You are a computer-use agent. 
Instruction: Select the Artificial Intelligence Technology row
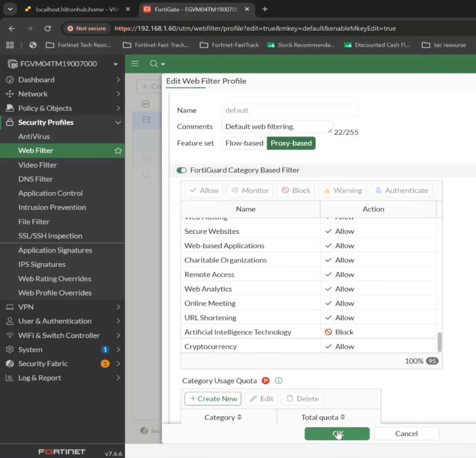(x=309, y=332)
